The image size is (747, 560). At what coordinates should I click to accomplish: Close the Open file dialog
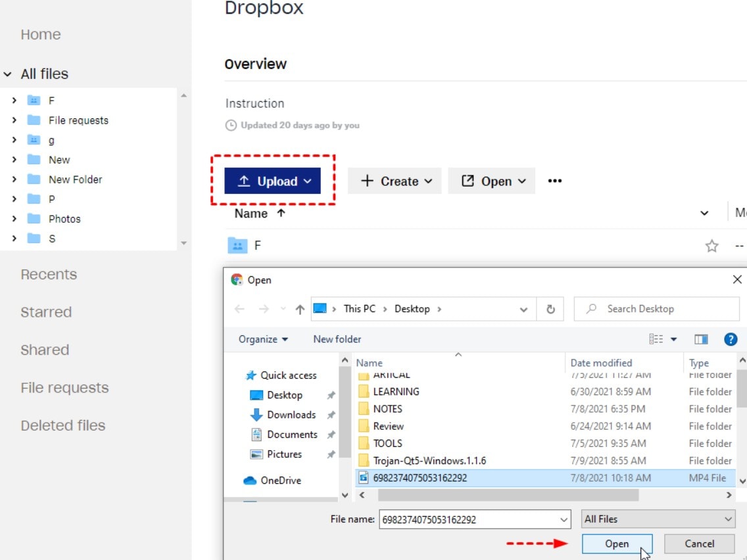click(x=737, y=279)
